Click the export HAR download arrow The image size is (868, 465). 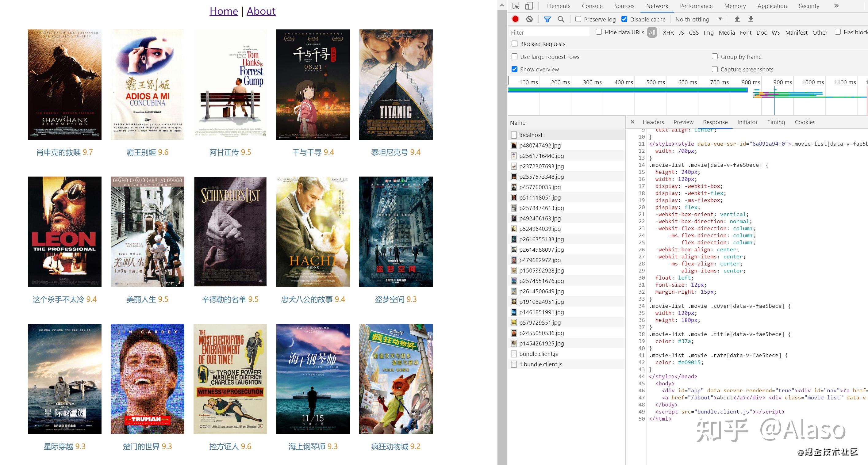tap(751, 19)
